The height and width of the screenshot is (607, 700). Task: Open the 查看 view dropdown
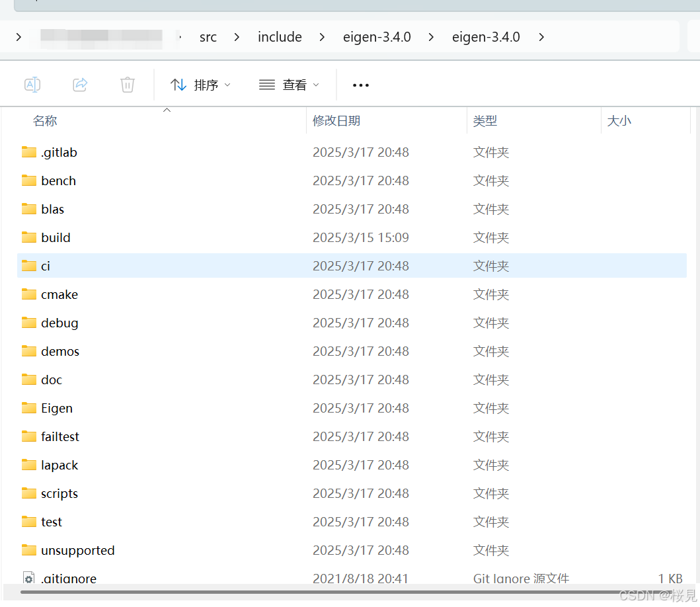tap(289, 85)
